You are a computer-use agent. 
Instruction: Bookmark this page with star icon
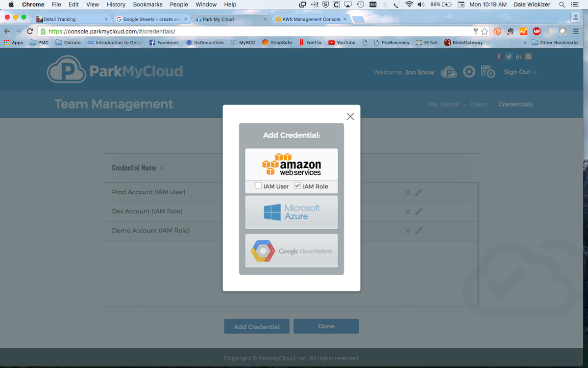484,31
